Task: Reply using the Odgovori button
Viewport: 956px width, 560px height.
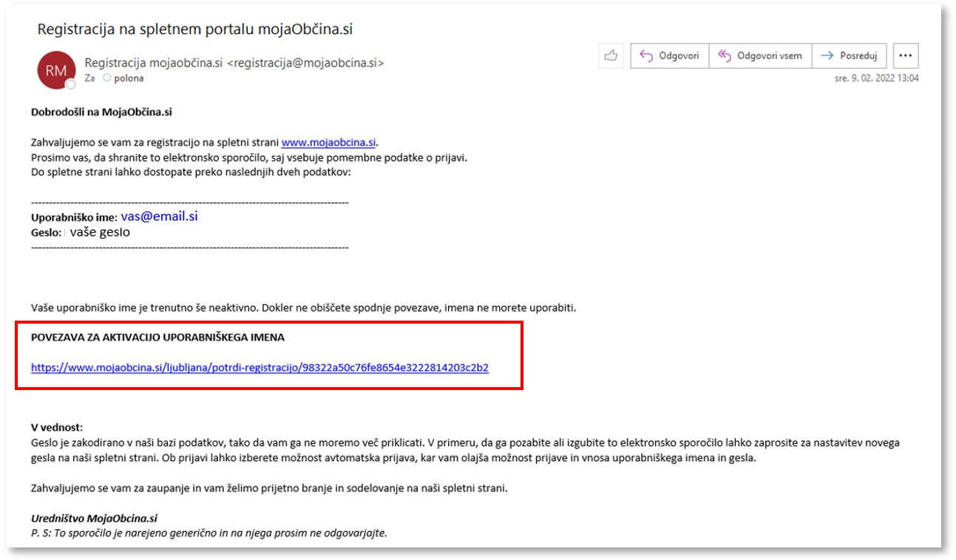Action: 669,55
